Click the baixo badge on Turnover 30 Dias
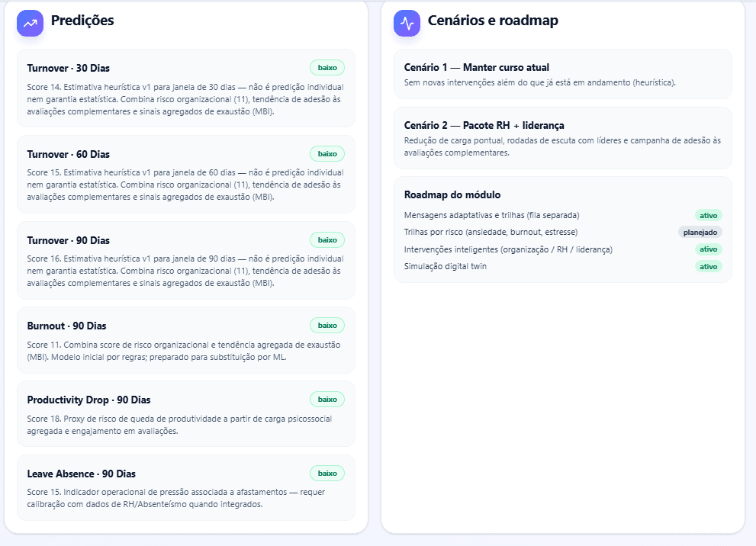Screen dimensions: 756x546 [x=327, y=67]
